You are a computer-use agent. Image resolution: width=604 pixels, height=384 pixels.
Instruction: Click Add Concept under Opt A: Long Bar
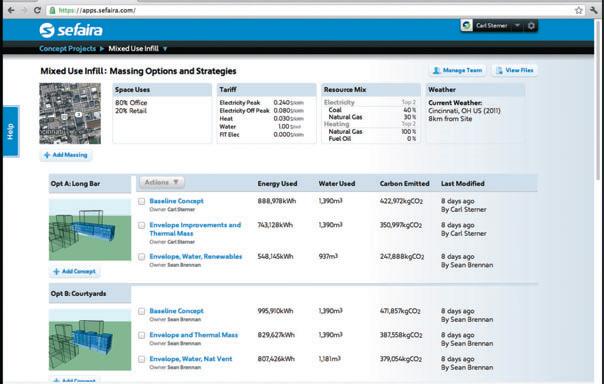tap(74, 272)
